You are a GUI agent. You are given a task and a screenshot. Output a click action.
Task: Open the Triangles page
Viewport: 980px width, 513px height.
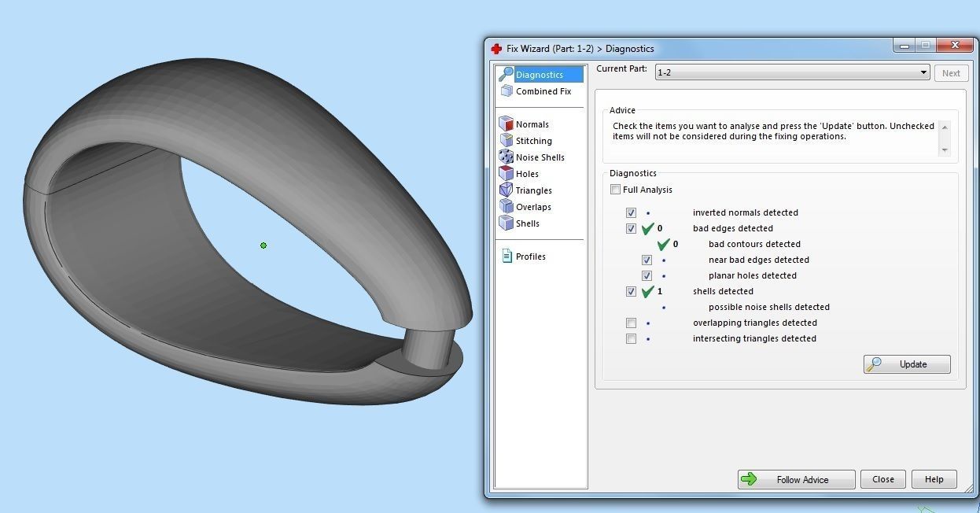[x=534, y=190]
